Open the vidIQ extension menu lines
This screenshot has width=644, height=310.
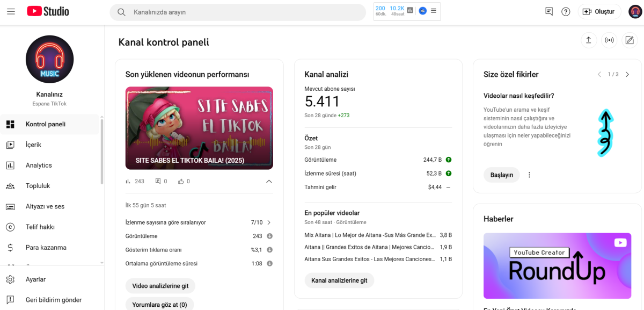click(434, 10)
